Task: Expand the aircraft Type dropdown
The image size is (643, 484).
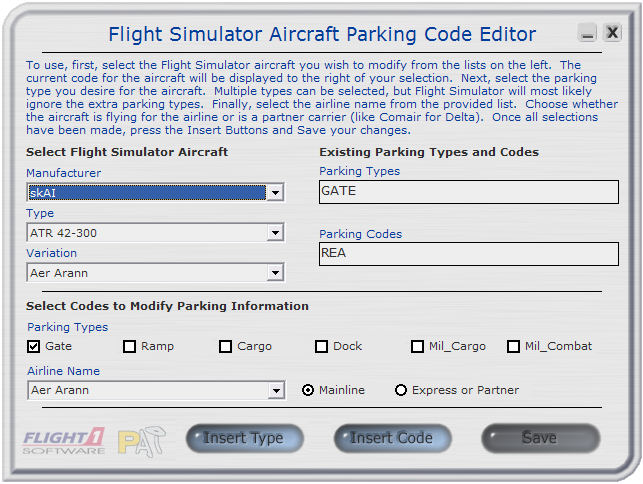Action: (x=275, y=233)
